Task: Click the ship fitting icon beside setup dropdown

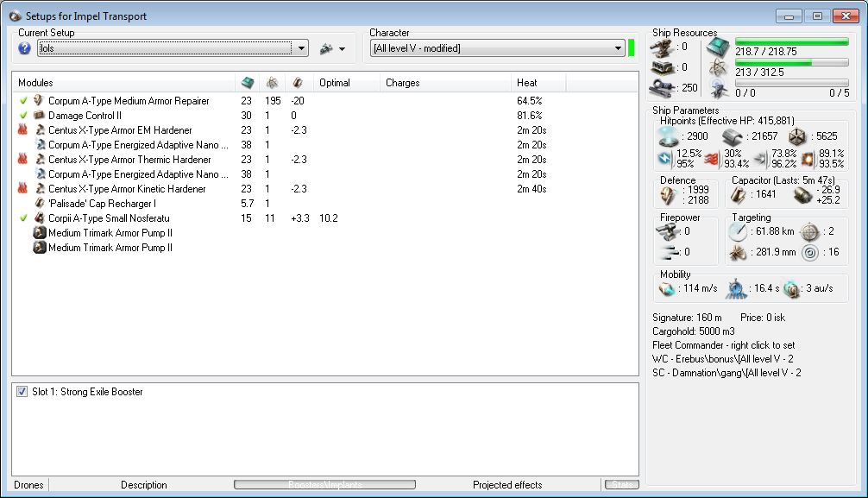Action: tap(326, 48)
